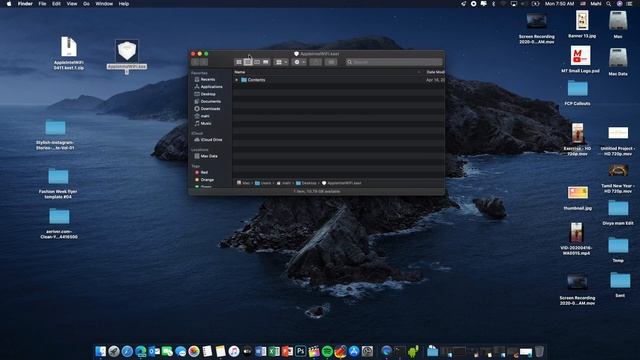The width and height of the screenshot is (640, 360).
Task: Open the Window menu
Action: [104, 4]
